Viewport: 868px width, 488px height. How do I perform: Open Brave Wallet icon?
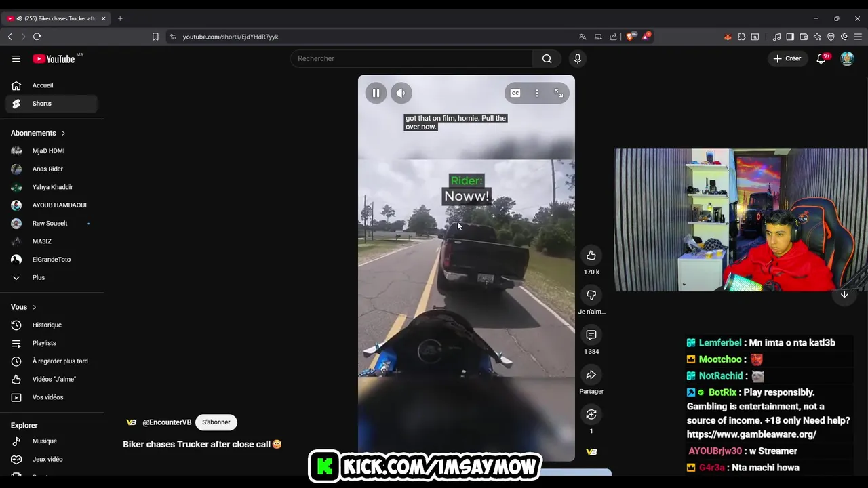point(804,37)
